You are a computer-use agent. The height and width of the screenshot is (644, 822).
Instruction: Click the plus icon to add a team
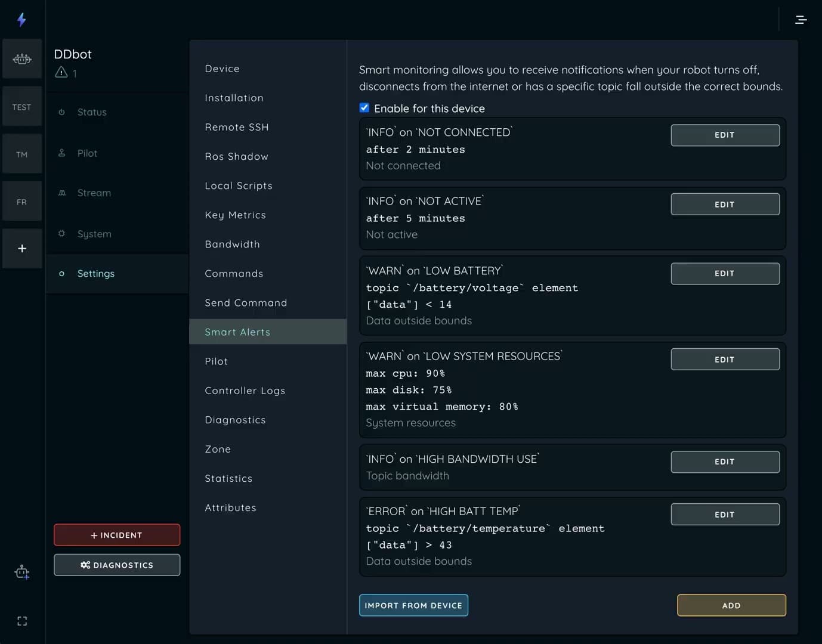(22, 248)
